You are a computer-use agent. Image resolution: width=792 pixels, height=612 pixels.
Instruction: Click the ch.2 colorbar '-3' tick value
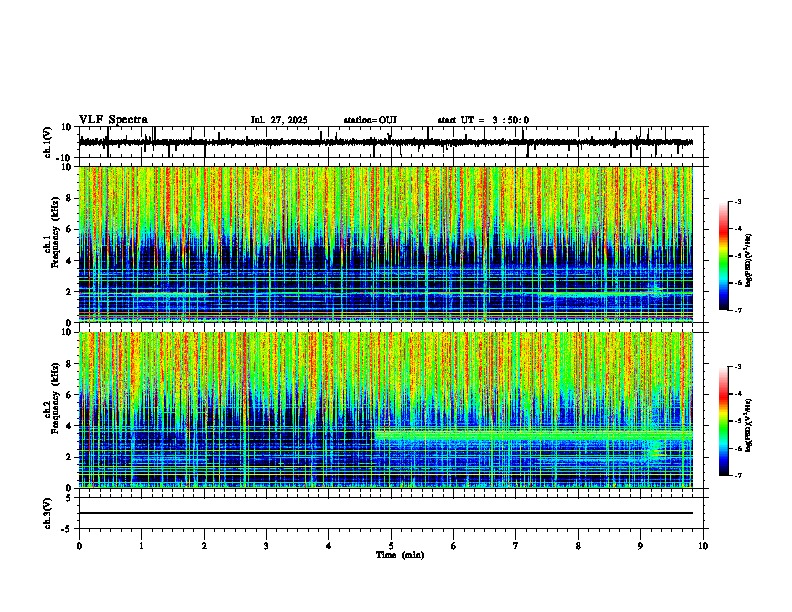[738, 367]
